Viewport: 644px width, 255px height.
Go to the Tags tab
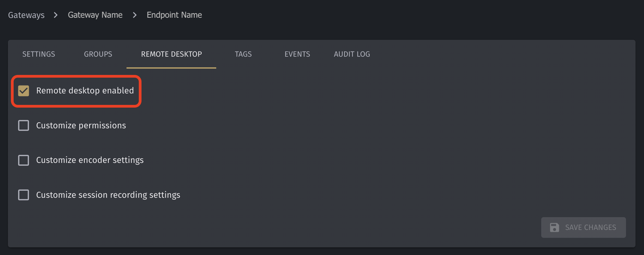click(243, 54)
